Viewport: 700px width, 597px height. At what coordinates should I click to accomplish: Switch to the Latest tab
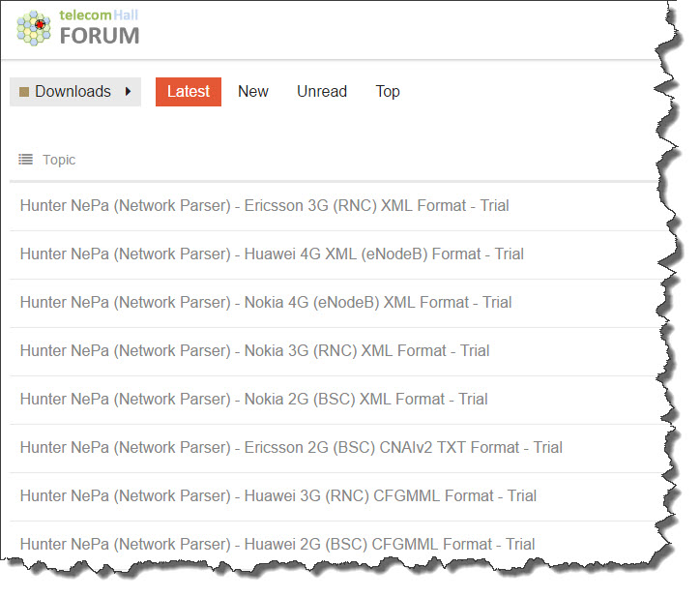coord(189,92)
